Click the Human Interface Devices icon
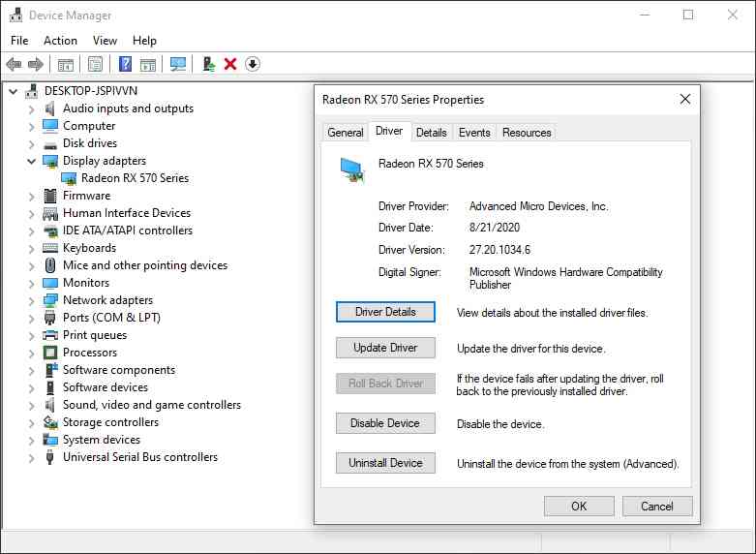756x554 pixels. (50, 213)
